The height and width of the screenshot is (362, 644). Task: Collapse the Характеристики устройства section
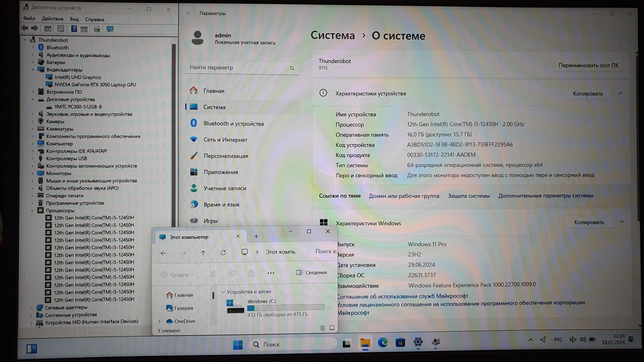[620, 93]
